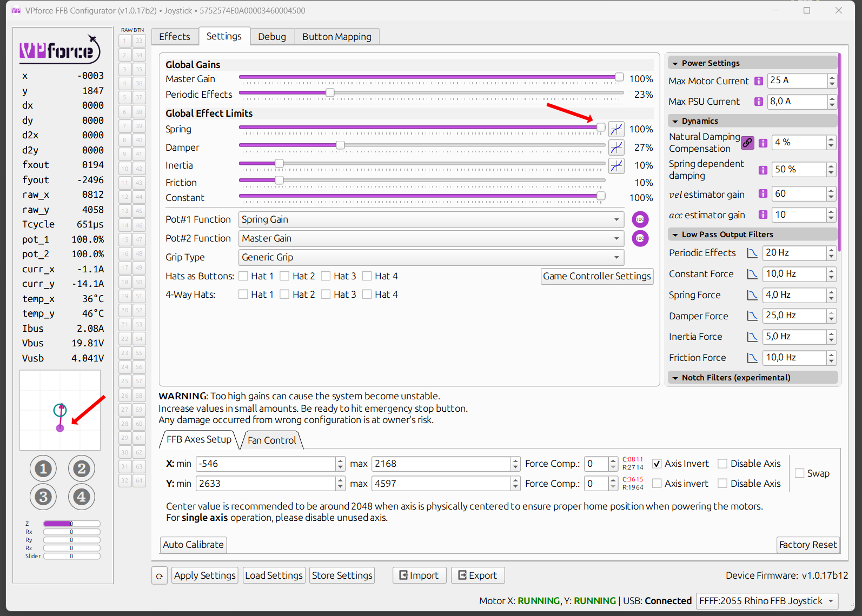Open the Pot#1 Function dropdown
Viewport: 862px width, 616px height.
pos(431,219)
